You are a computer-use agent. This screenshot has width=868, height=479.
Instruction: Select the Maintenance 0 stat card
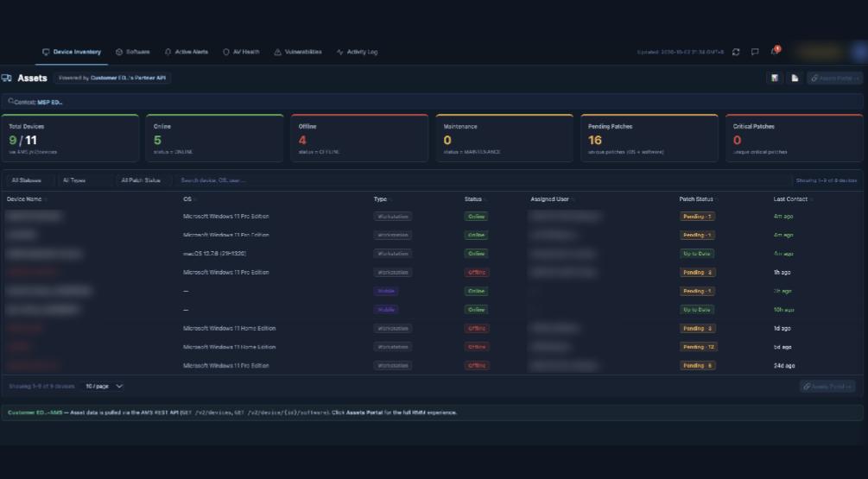tap(504, 138)
